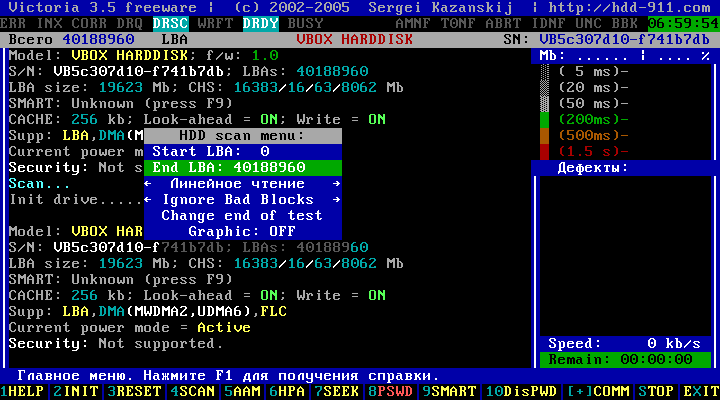Click the BBK error flag

[x=624, y=23]
